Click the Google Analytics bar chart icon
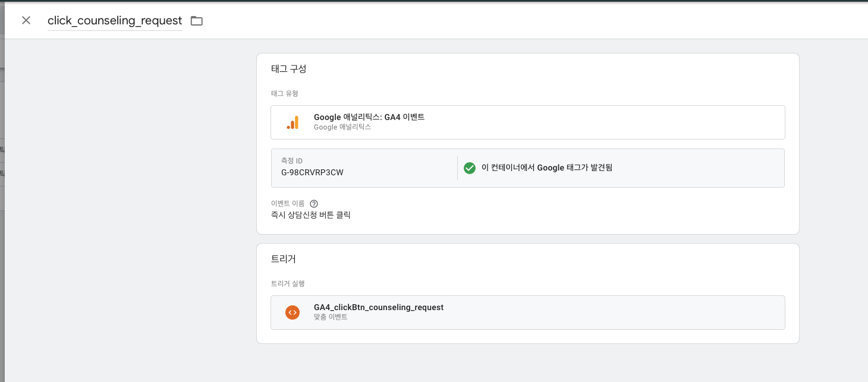868x382 pixels. pos(293,122)
